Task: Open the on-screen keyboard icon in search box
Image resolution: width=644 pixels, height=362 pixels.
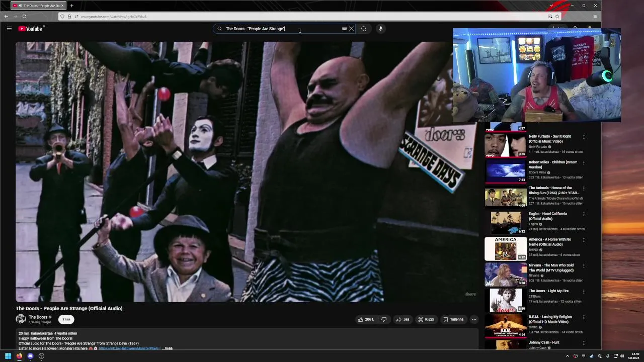Action: click(344, 29)
